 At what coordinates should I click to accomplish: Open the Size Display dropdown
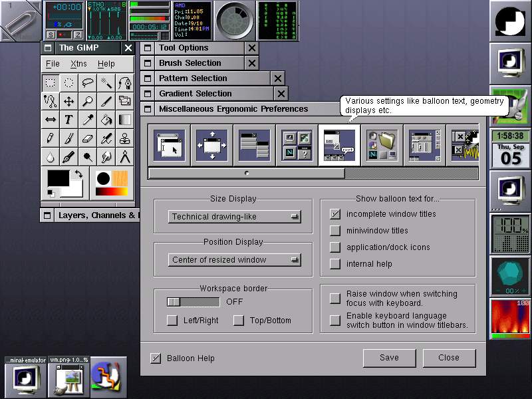(235, 217)
